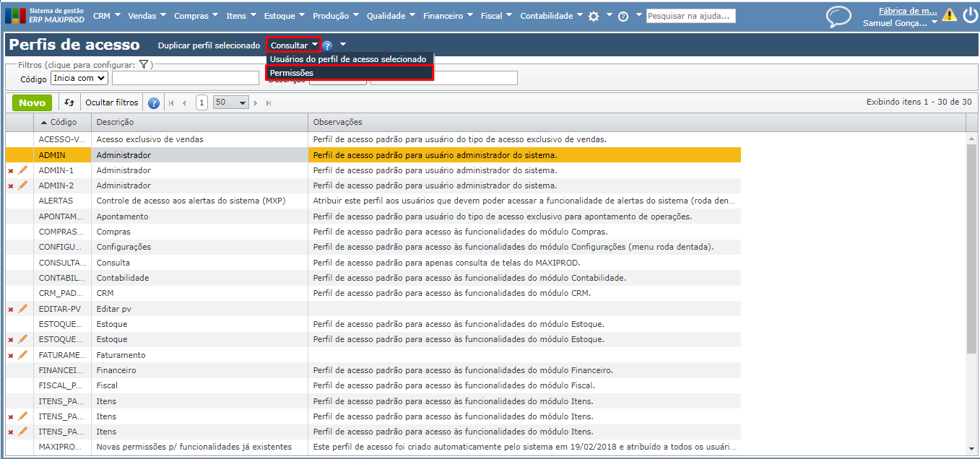The width and height of the screenshot is (980, 459).
Task: Click 'Duplicar perfil selecionado'
Action: [209, 45]
